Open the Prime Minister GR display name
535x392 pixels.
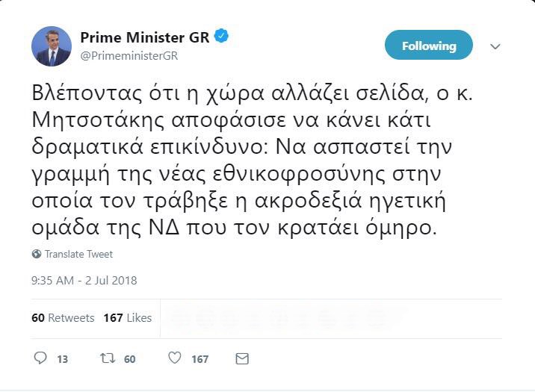[145, 36]
